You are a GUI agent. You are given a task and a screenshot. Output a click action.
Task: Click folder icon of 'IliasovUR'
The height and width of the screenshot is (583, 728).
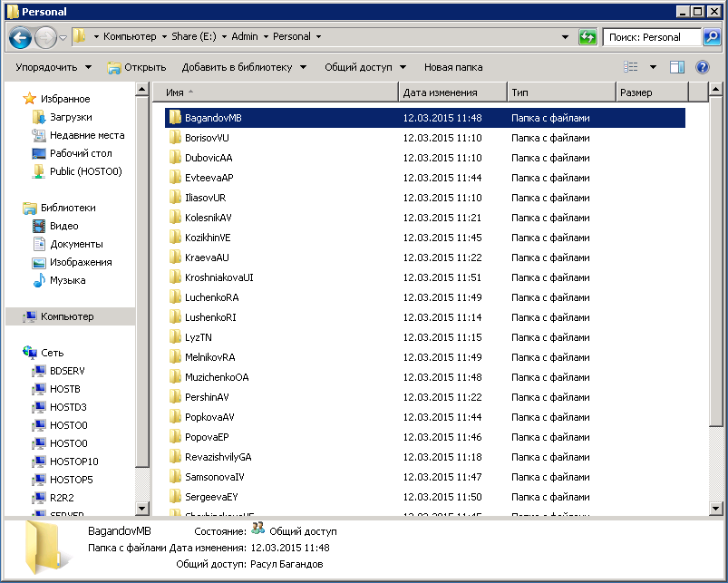(175, 198)
